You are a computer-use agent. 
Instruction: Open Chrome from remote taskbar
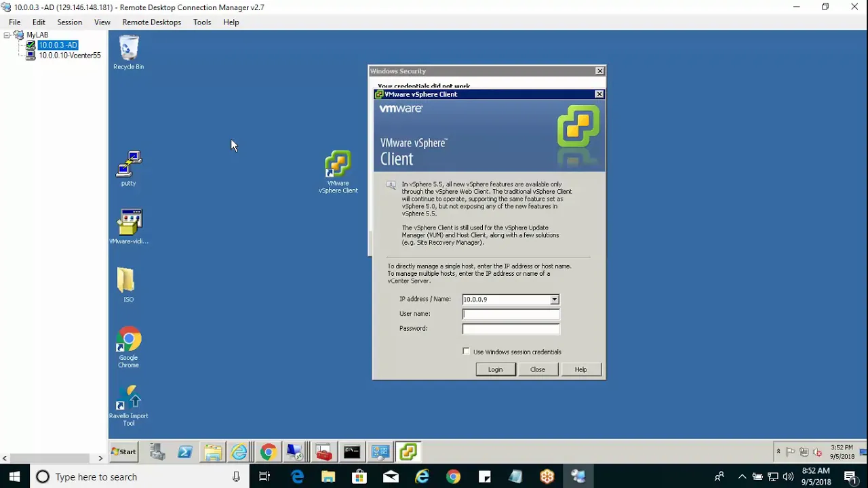pos(269,452)
